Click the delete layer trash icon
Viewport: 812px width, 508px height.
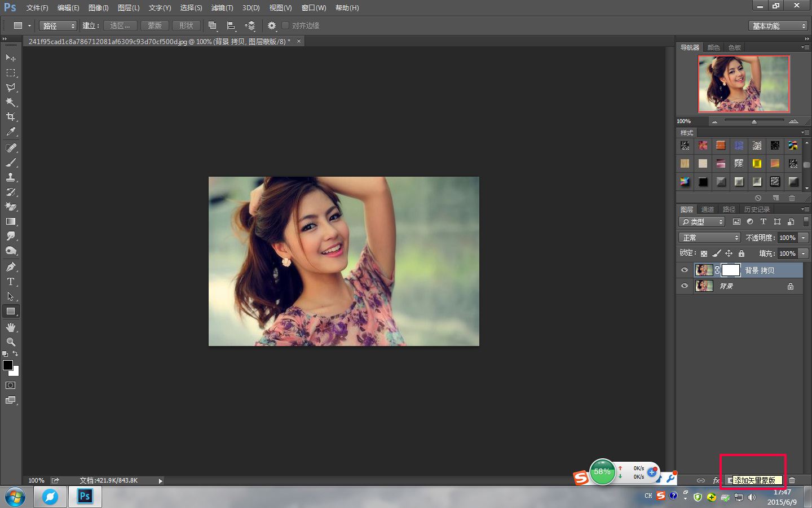point(792,480)
